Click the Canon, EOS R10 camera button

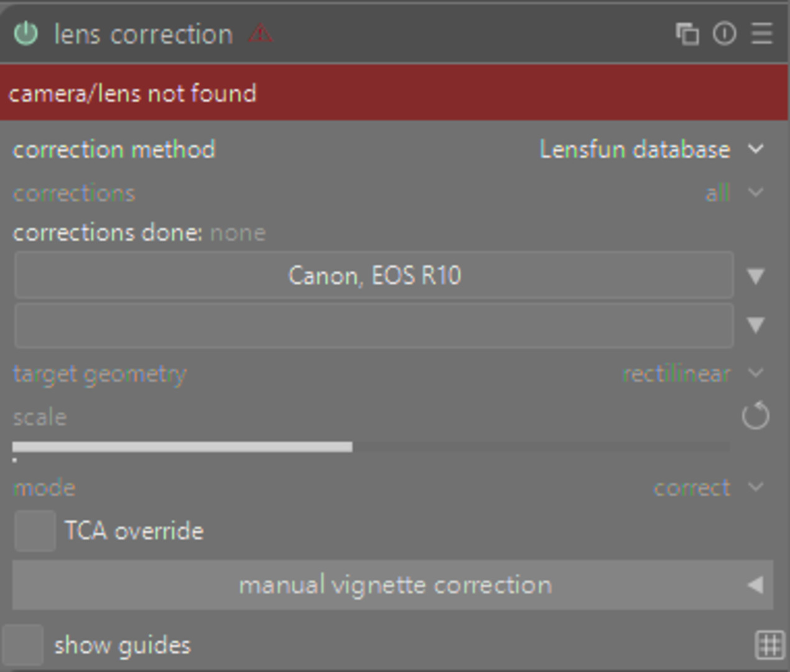coord(374,275)
